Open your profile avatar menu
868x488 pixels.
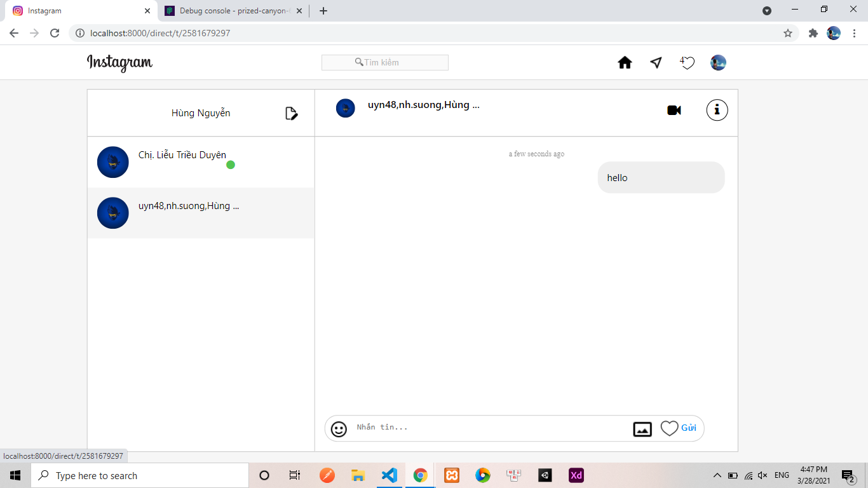717,62
